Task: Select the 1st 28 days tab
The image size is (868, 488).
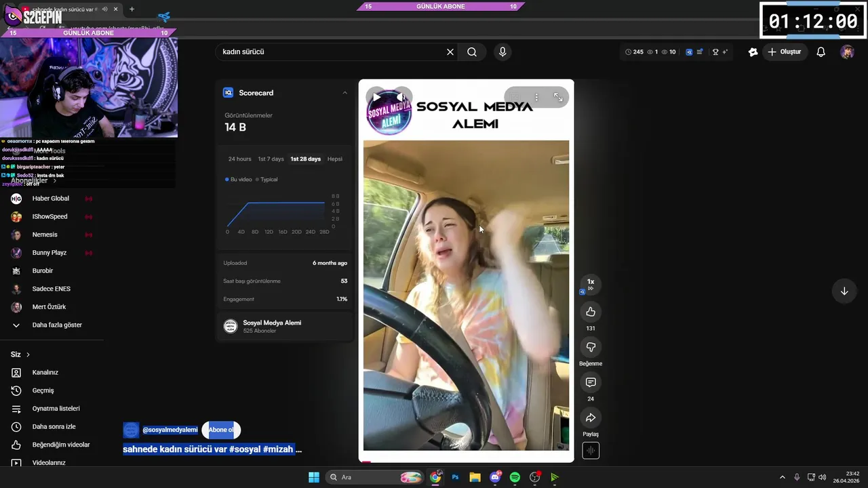Action: [x=305, y=159]
